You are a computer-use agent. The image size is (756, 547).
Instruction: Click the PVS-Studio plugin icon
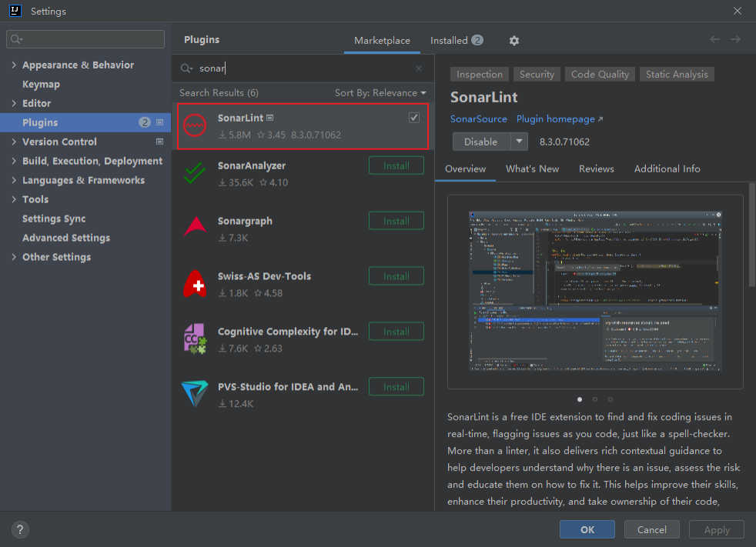point(196,393)
